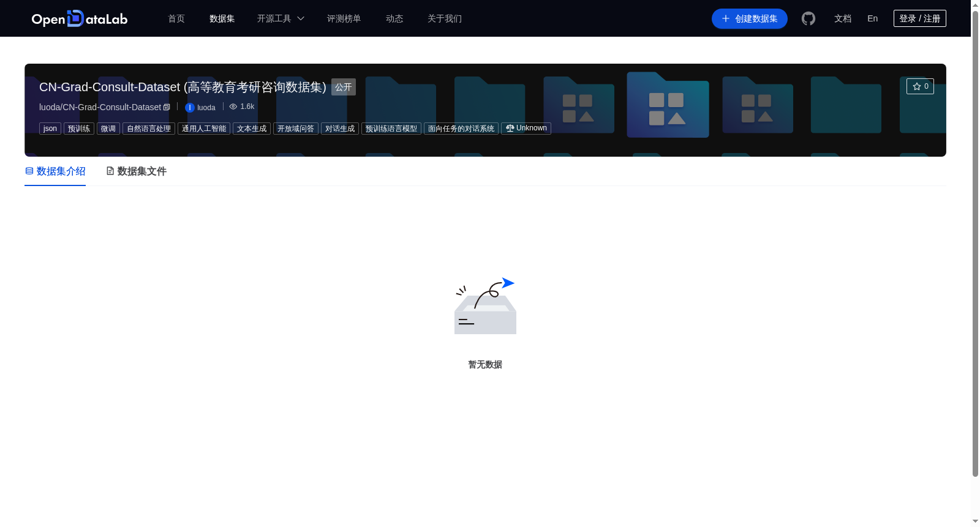Screen dimensions: 980x527
Task: Click the 暂无数据 empty state text
Action: [x=485, y=364]
